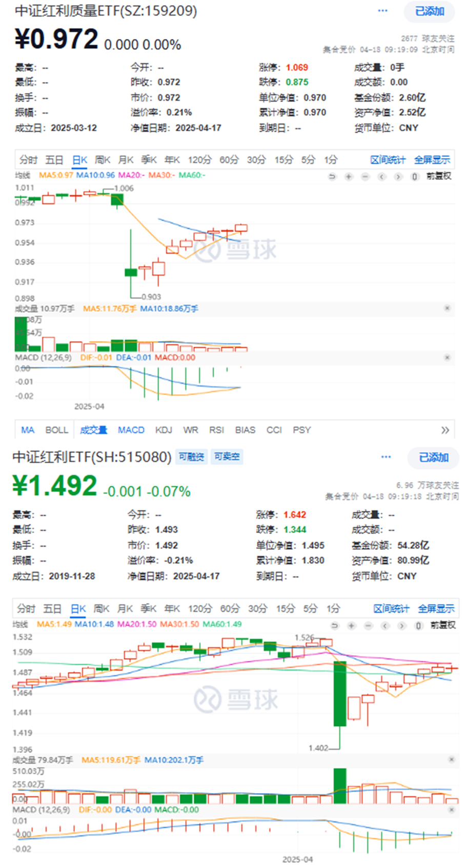Click the 中证红利质量ETF(SZ:159209) title
467x868 pixels.
pyautogui.click(x=106, y=11)
